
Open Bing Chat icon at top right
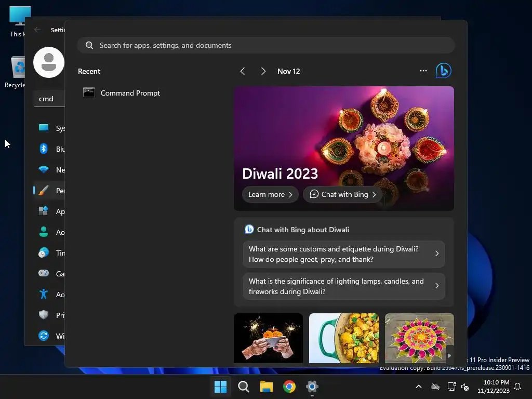tap(443, 71)
